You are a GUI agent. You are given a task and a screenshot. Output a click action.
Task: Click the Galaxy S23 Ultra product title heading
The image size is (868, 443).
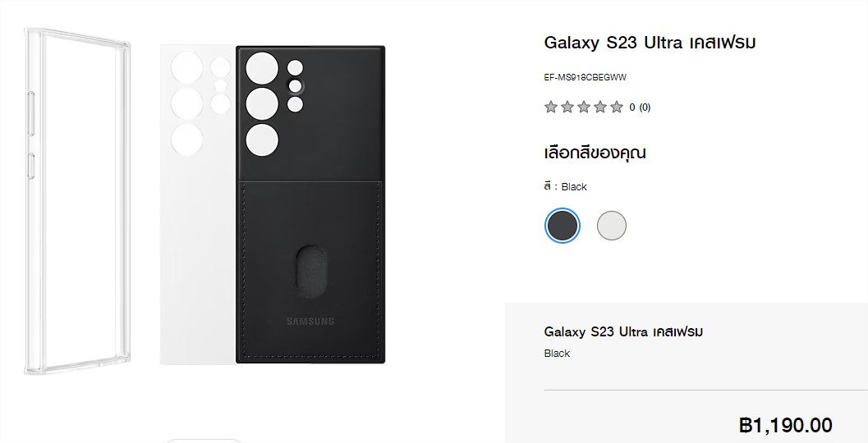click(x=650, y=43)
